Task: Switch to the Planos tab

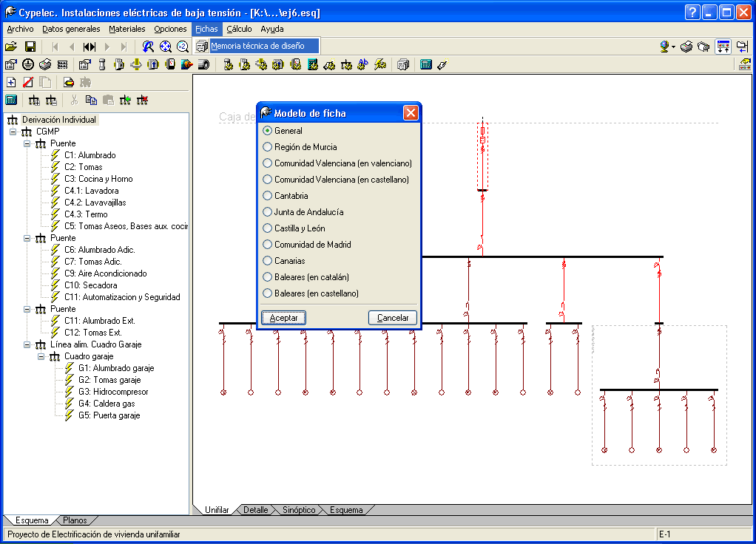Action: pyautogui.click(x=75, y=520)
